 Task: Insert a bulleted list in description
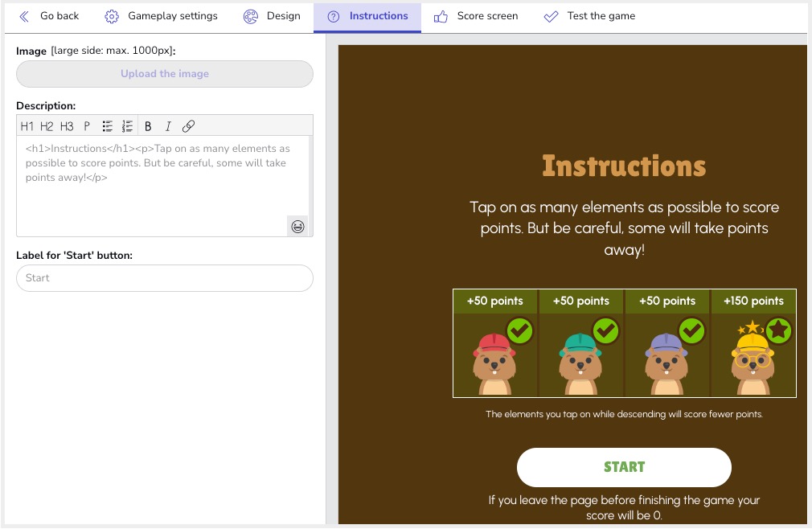point(107,126)
